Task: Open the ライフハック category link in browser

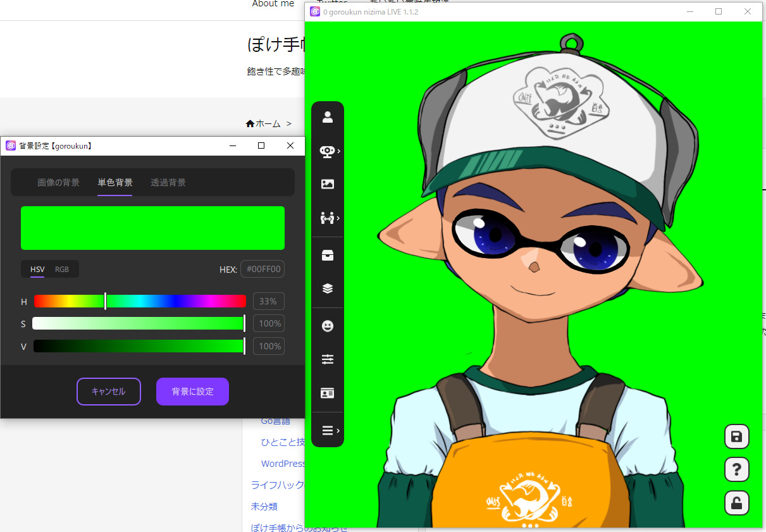Action: [278, 485]
